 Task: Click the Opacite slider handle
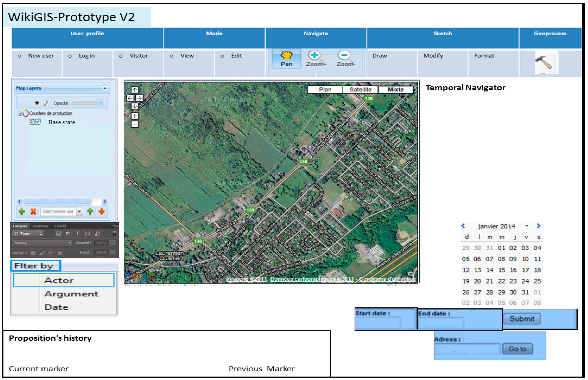100,103
